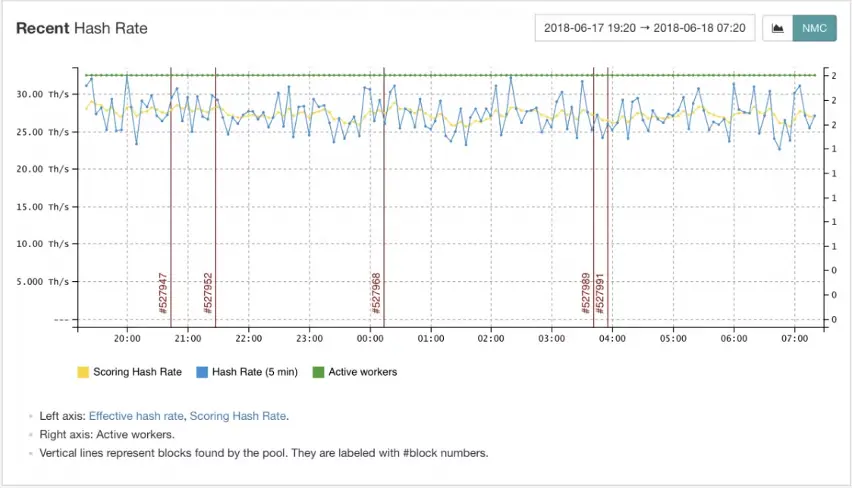
Task: Click block marker #527991
Action: pyautogui.click(x=601, y=293)
